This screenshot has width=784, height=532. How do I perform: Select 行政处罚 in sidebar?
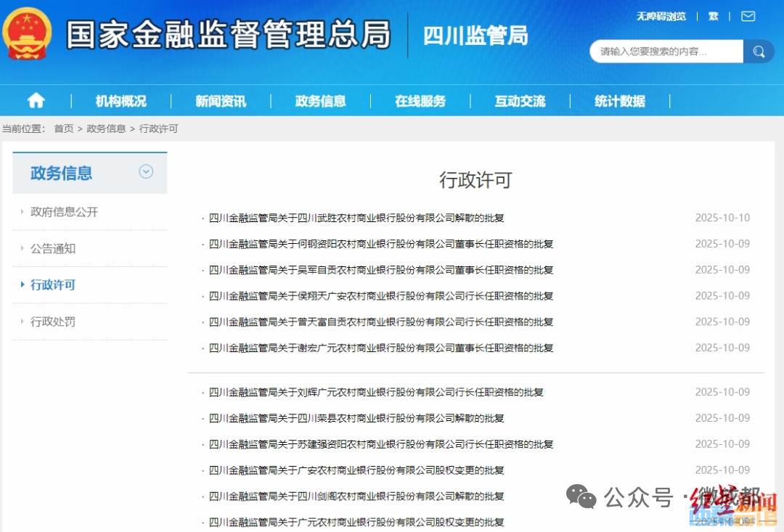[53, 322]
